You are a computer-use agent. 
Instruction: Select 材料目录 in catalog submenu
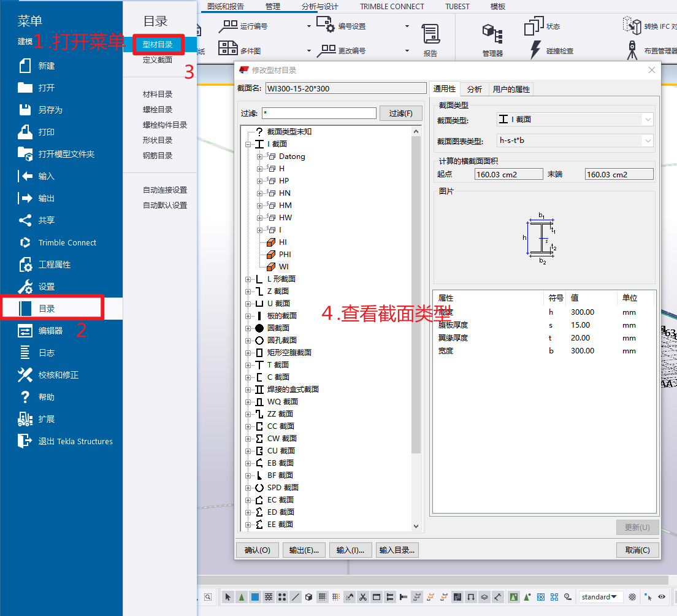158,94
